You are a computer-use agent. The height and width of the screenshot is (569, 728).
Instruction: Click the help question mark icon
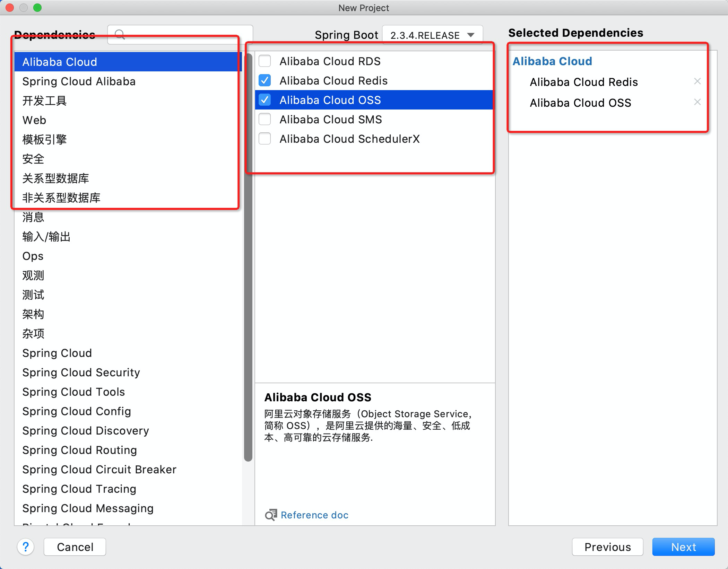click(26, 546)
